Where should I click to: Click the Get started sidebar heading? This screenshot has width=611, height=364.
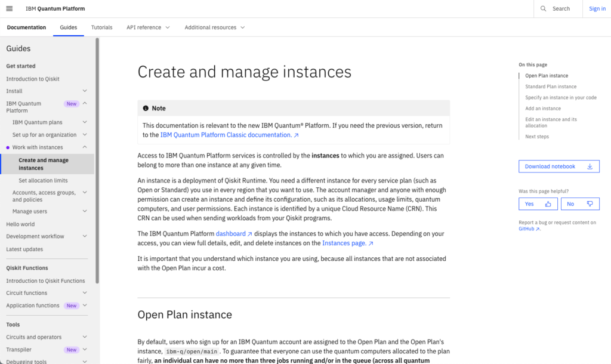[21, 66]
